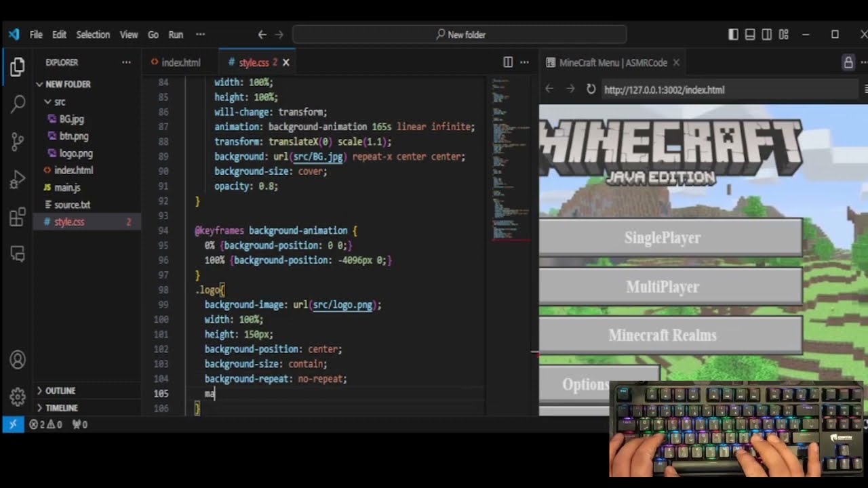Image resolution: width=868 pixels, height=488 pixels.
Task: Open the Go menu
Action: (153, 35)
